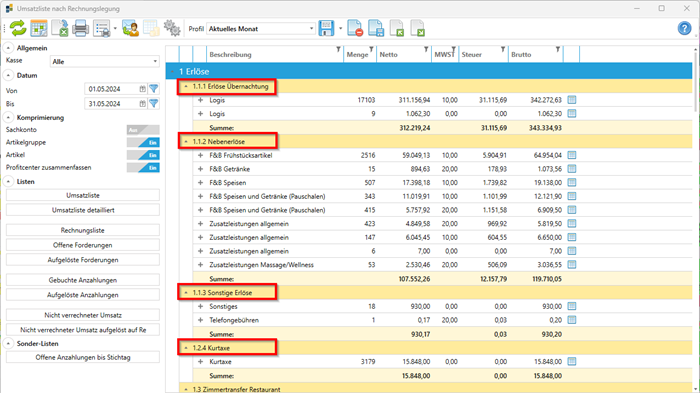
Task: Click the print preview list icon
Action: [102, 29]
